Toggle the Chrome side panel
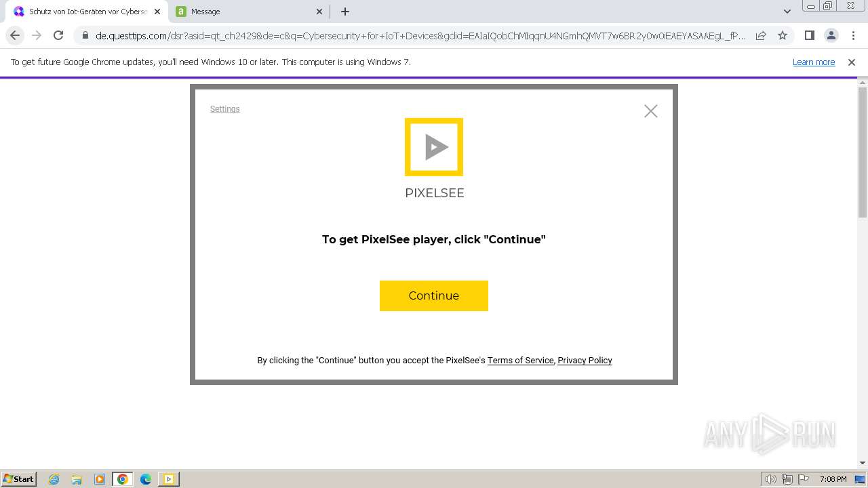The width and height of the screenshot is (868, 488). 809,35
